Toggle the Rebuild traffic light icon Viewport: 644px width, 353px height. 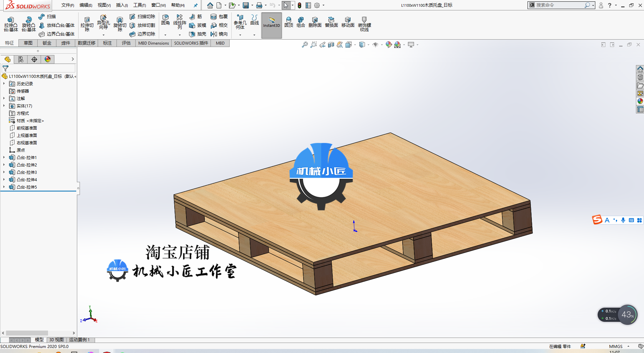coord(300,5)
